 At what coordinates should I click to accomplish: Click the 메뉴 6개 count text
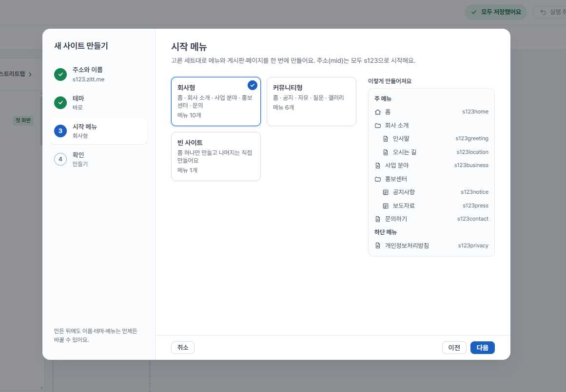click(283, 108)
